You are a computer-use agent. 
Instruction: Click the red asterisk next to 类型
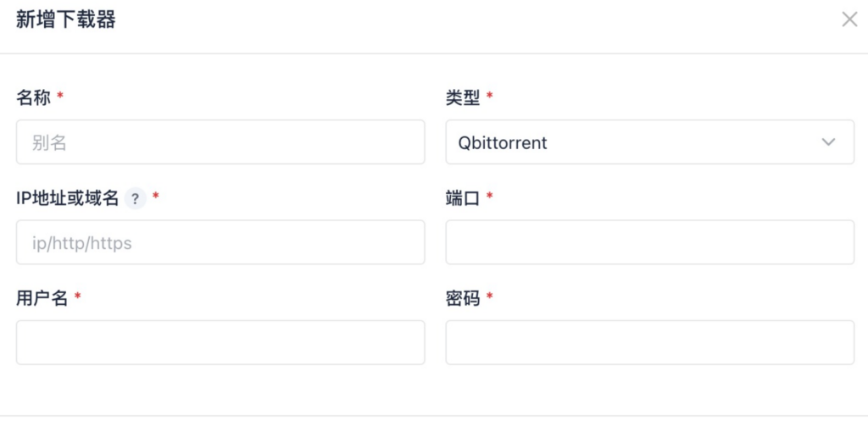click(489, 97)
